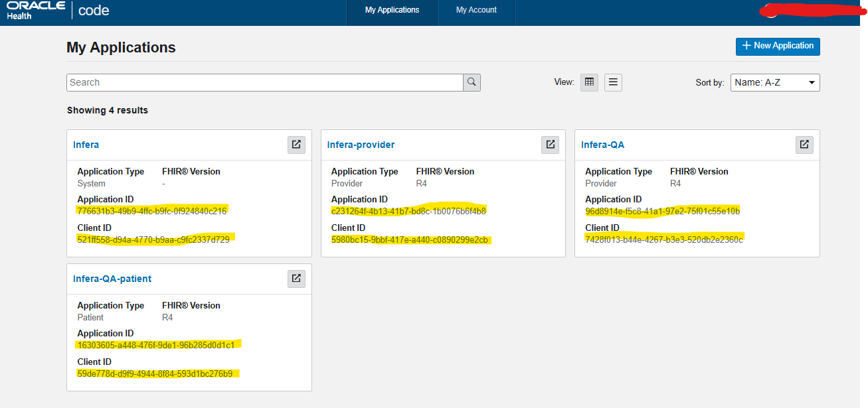Click the code site title
The image size is (868, 408).
pos(94,11)
